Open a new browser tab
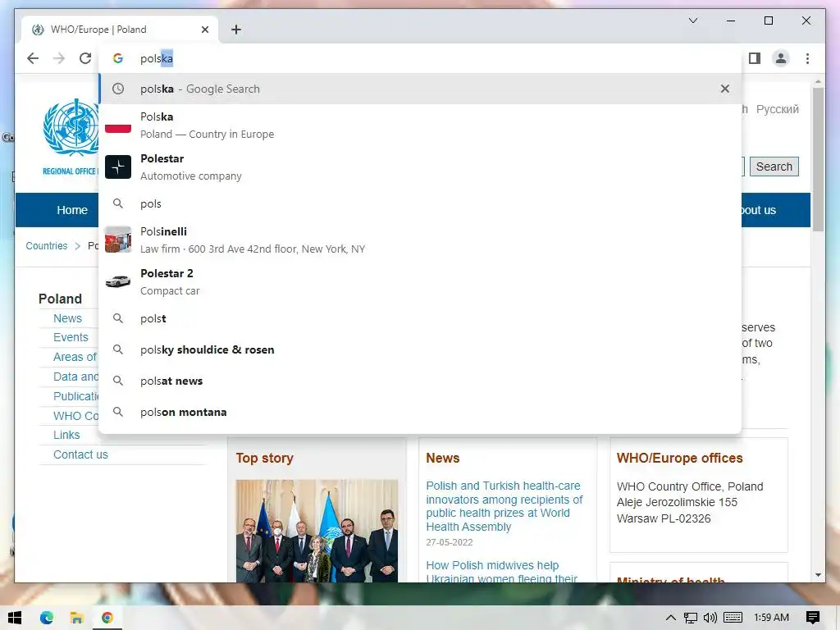Viewport: 840px width, 630px height. tap(236, 30)
